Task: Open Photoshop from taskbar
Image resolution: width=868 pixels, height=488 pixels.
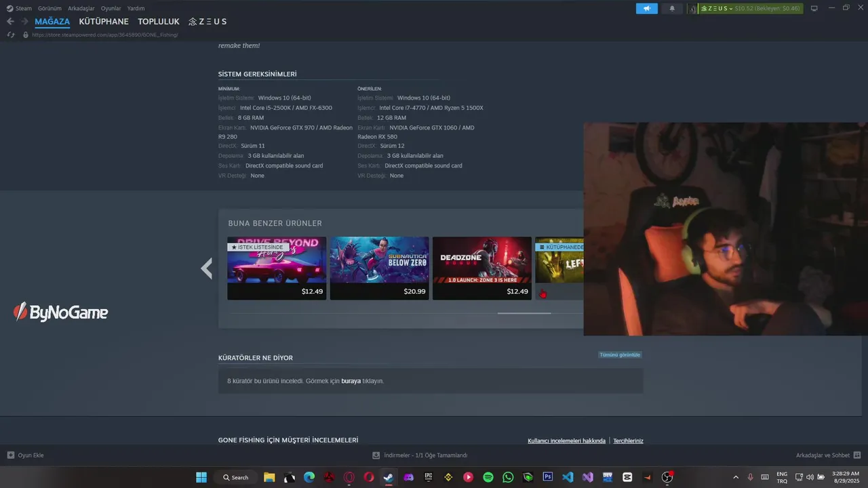Action: [548, 477]
